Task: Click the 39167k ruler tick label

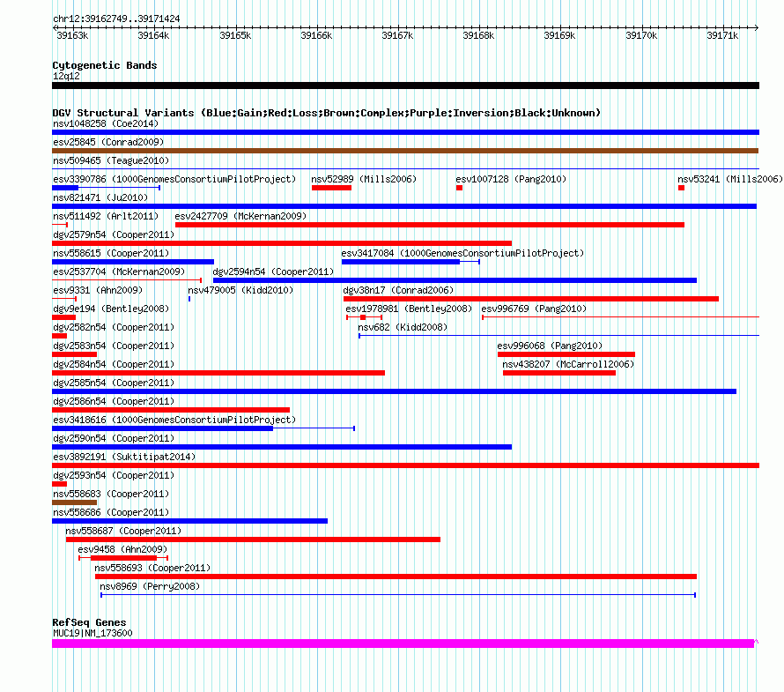Action: click(397, 35)
